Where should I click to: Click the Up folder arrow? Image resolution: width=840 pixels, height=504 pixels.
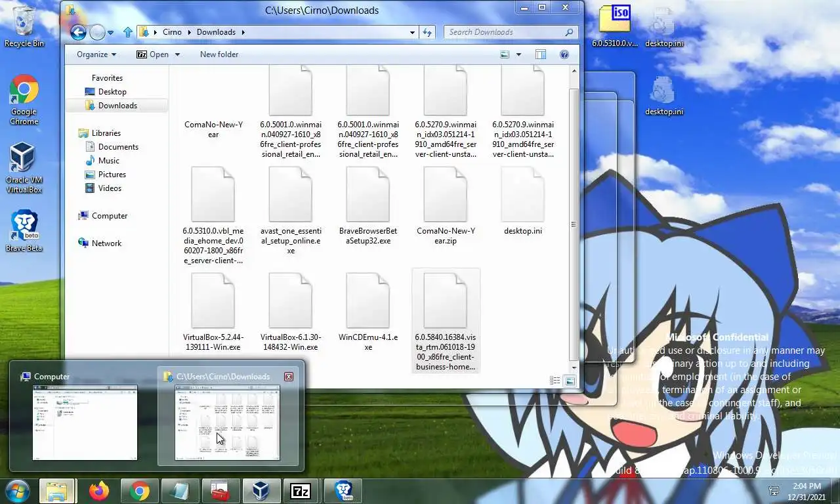[128, 31]
